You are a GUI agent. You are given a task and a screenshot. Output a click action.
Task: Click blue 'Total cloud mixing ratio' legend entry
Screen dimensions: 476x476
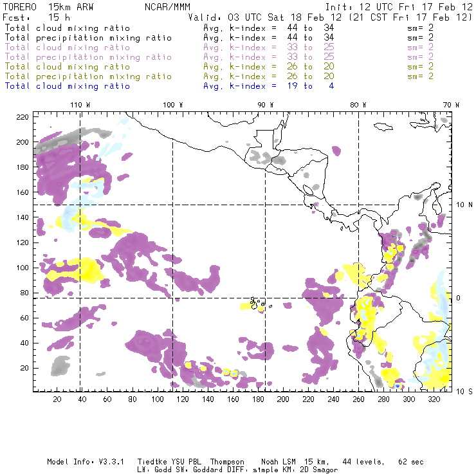[x=68, y=86]
